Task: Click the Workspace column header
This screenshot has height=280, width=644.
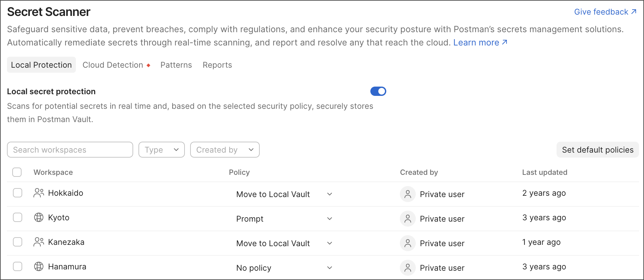Action: click(x=53, y=172)
